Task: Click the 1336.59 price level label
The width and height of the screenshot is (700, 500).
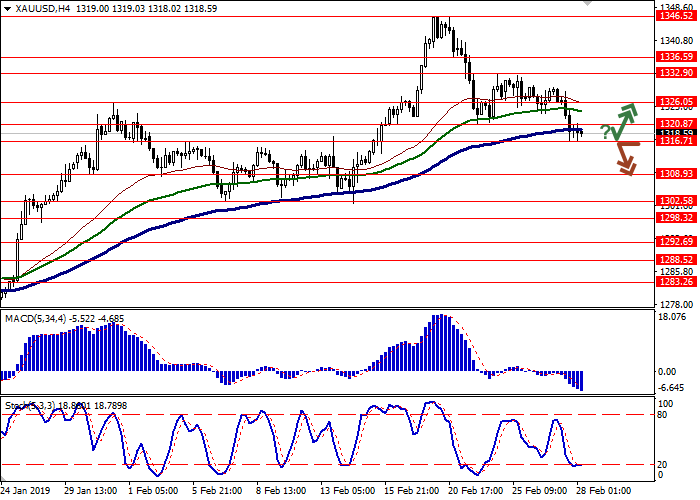Action: point(676,57)
